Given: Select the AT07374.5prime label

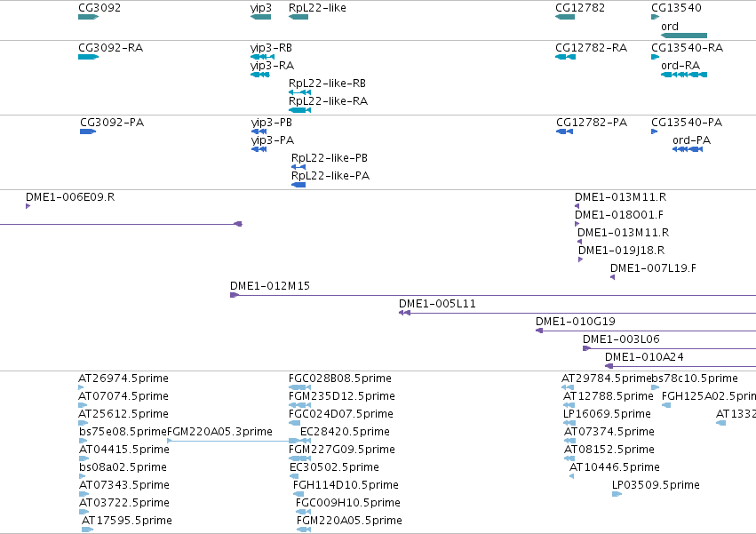Looking at the screenshot, I should pos(609,432).
